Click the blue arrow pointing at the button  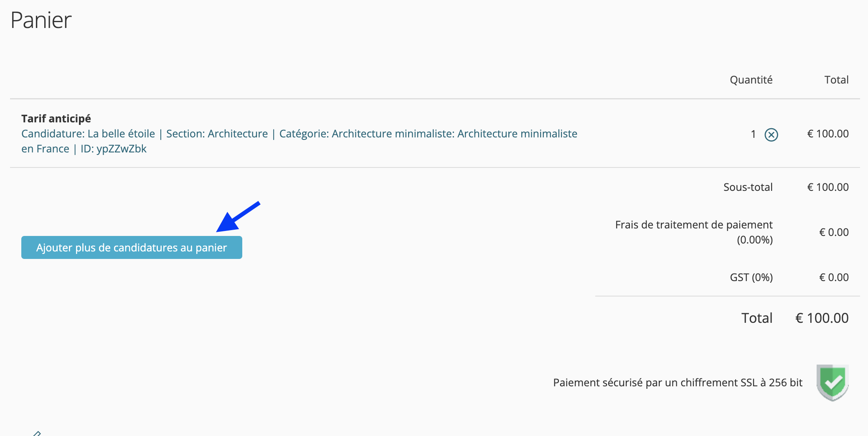(x=238, y=216)
